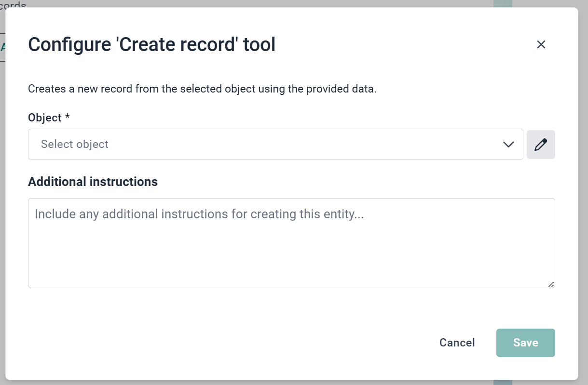Viewport: 588px width, 385px height.
Task: Click the teal scrollbar strip below the dialog
Action: 502,382
